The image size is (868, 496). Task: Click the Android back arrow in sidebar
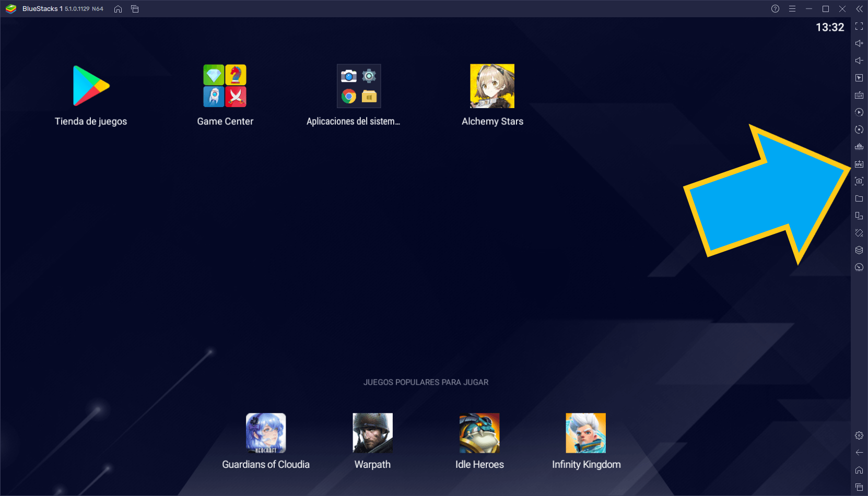tap(859, 453)
